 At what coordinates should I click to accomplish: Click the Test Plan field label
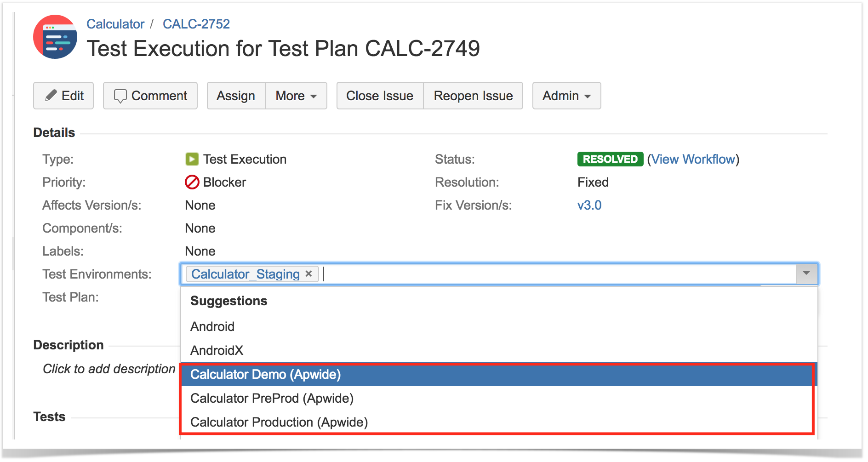point(71,297)
